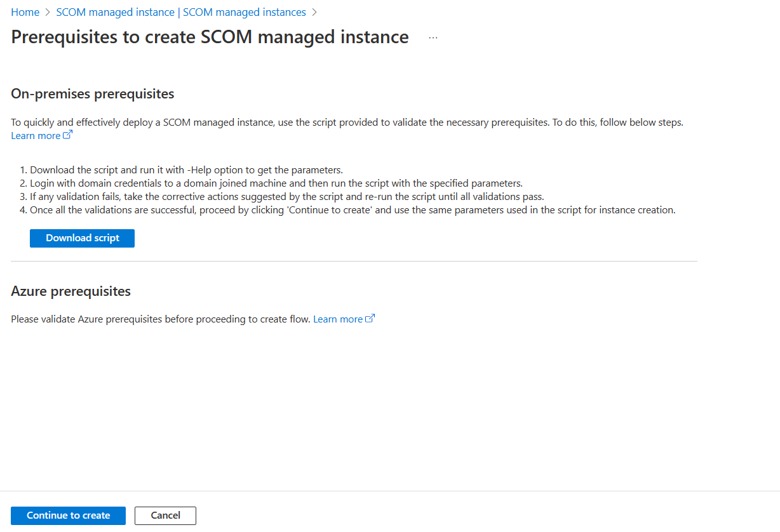Screen dimensions: 780x532
Task: Open the on-premises prerequisites Learn more link
Action: coord(35,135)
